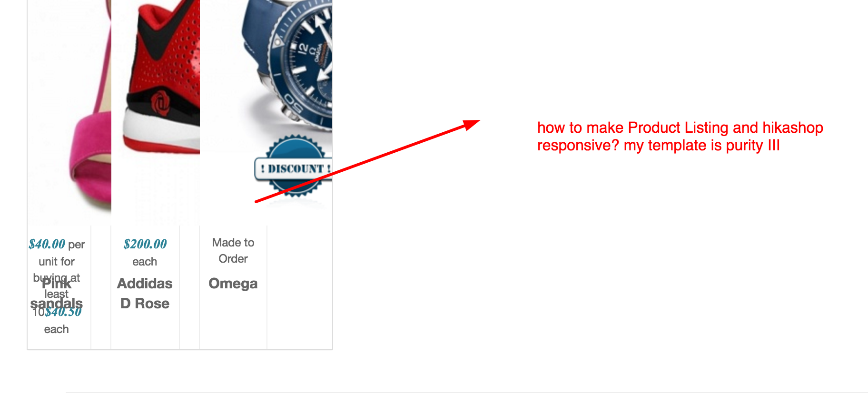Viewport: 868px width, 413px height.
Task: Click the $200.00 price text
Action: pyautogui.click(x=145, y=244)
